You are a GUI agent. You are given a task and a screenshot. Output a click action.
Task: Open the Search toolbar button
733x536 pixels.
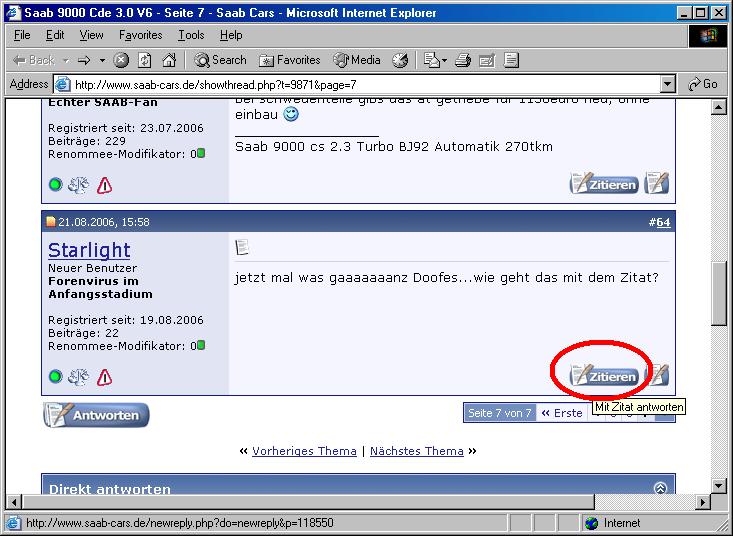pos(220,60)
